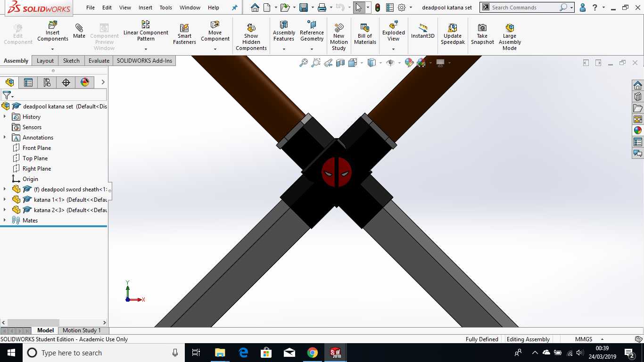This screenshot has height=362, width=644.
Task: Click the Insert Components tool
Action: coord(53,31)
